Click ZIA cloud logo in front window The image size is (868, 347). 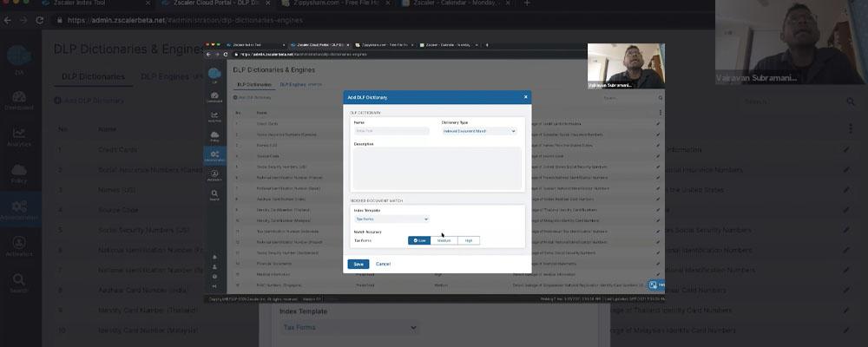(214, 74)
